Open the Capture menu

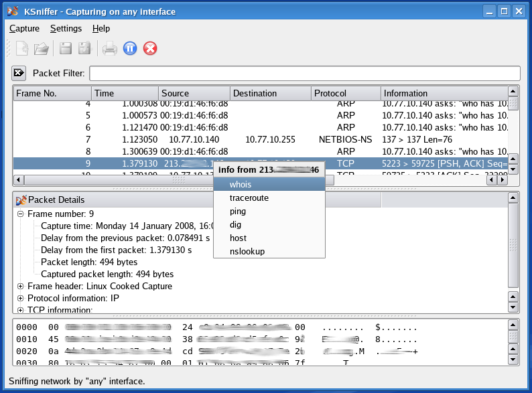(24, 29)
